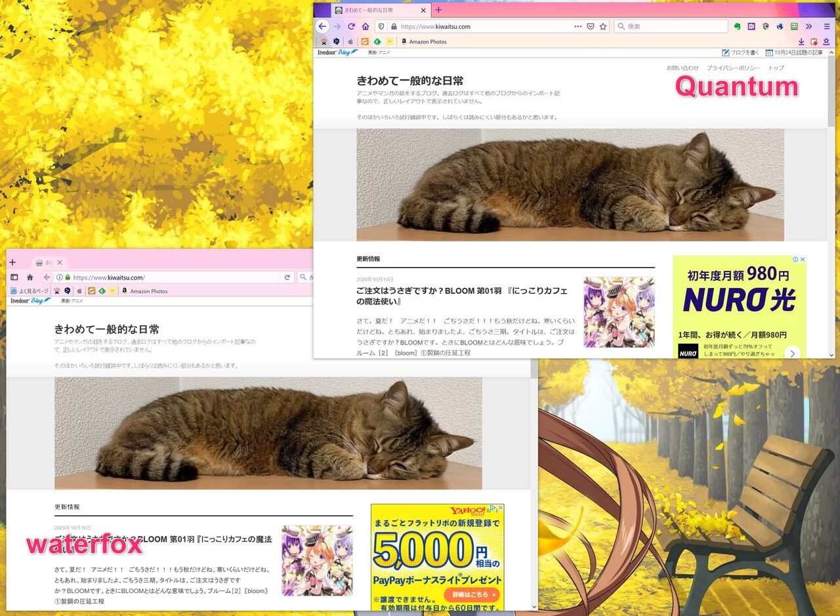The width and height of the screenshot is (840, 616).
Task: Focus the waterfox URL field with kiwaitsu.com/
Action: (x=174, y=277)
